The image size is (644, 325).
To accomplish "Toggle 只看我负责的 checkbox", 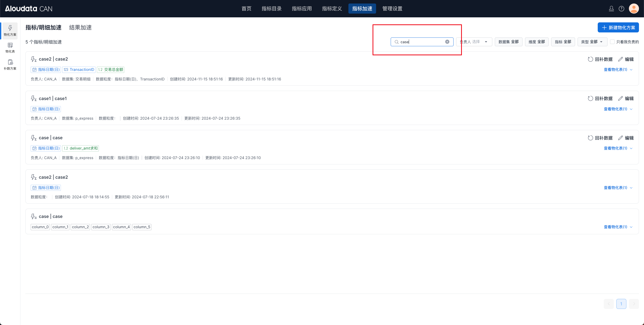I will click(x=612, y=42).
